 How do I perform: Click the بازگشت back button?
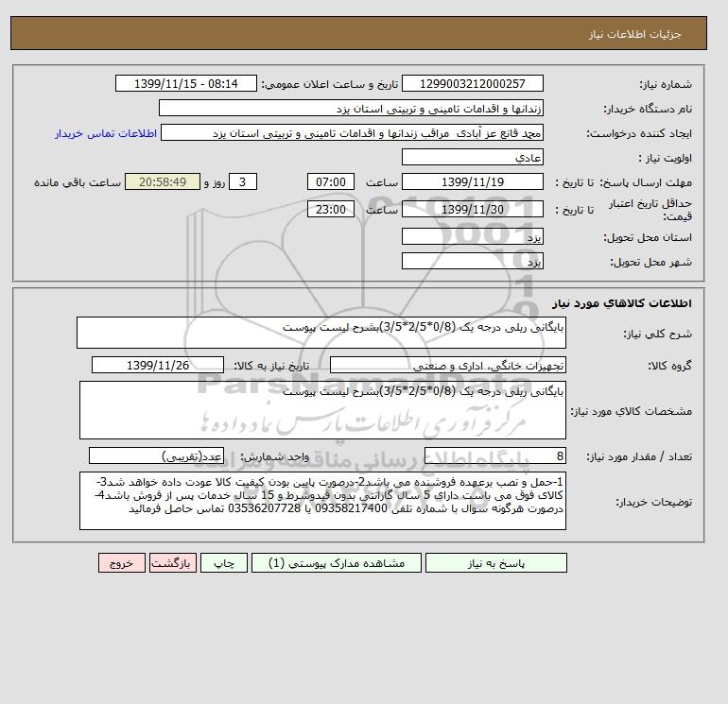tap(173, 563)
